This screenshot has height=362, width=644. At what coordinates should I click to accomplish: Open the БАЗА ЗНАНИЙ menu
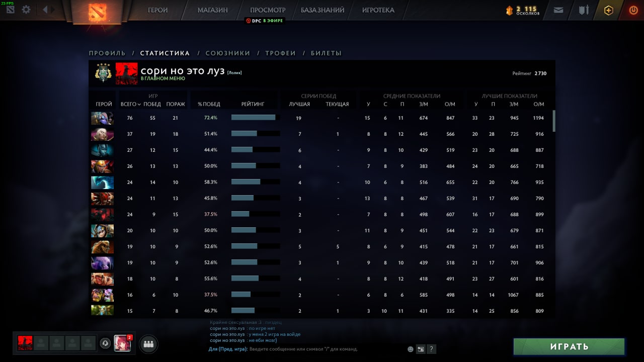[x=323, y=10]
